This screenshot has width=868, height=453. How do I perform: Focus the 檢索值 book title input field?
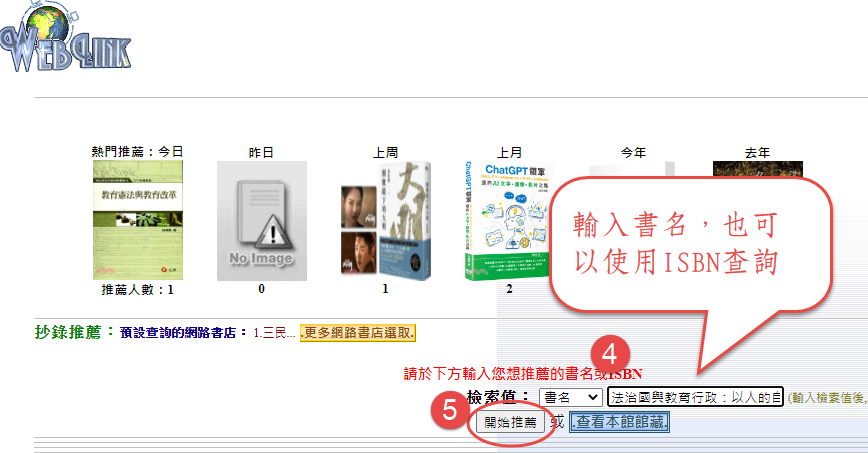tap(695, 397)
